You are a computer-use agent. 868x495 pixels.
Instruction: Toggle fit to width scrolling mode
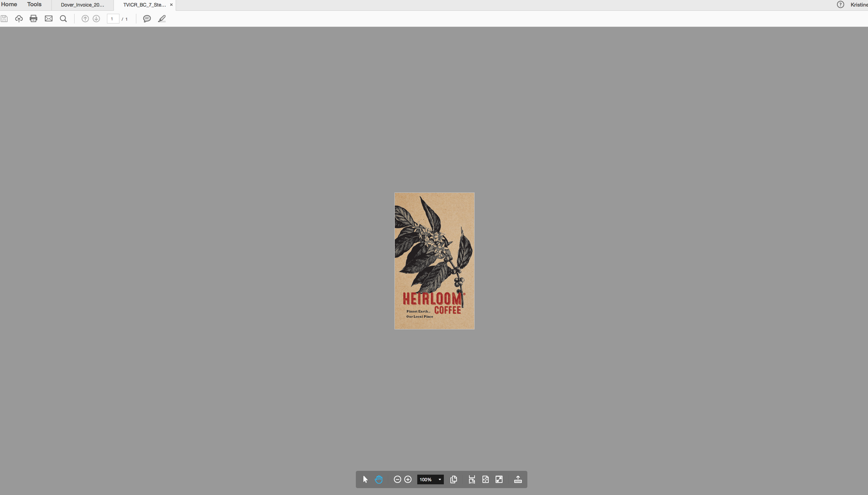coord(472,479)
